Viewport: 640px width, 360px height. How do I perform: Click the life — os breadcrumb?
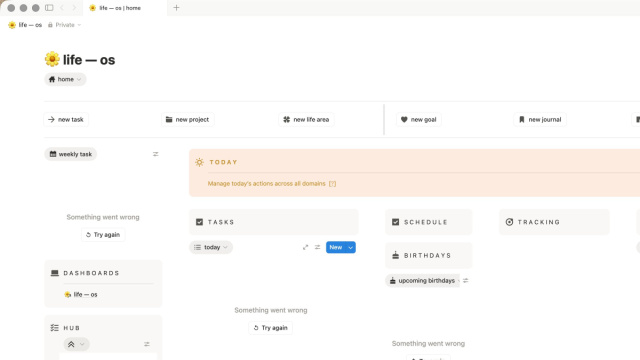pos(25,25)
